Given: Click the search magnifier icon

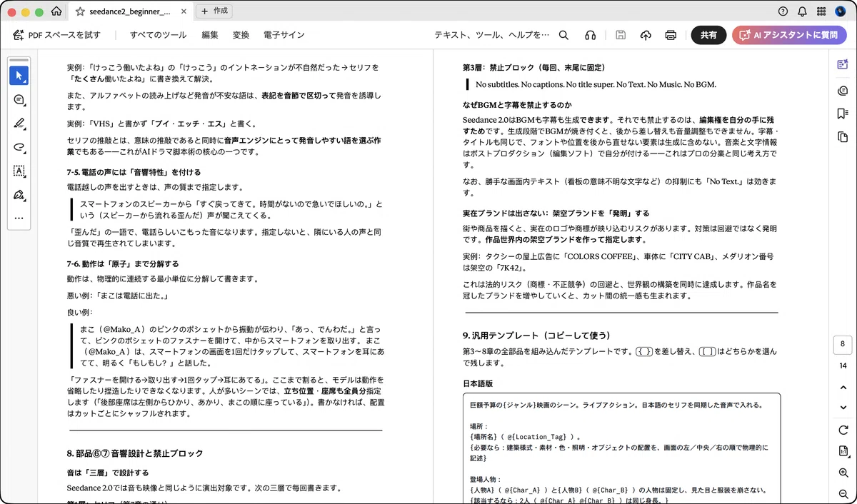Looking at the screenshot, I should coord(563,35).
